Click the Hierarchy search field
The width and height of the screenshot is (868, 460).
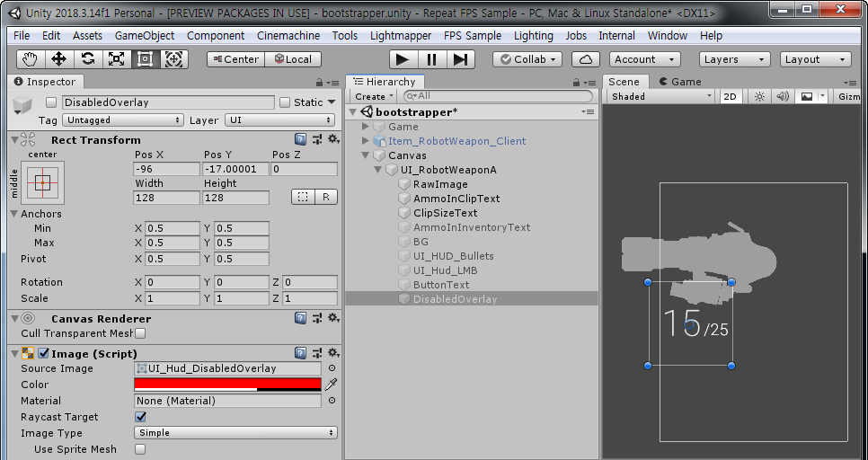[498, 96]
